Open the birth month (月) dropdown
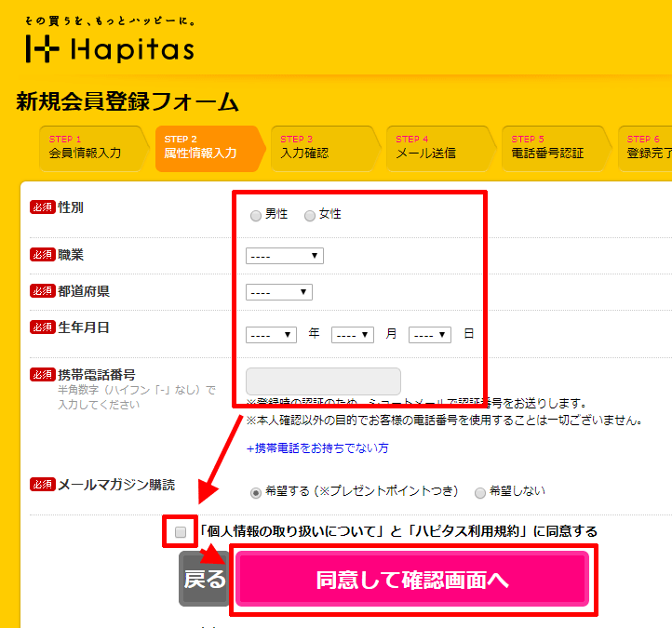This screenshot has width=672, height=628. [x=352, y=335]
